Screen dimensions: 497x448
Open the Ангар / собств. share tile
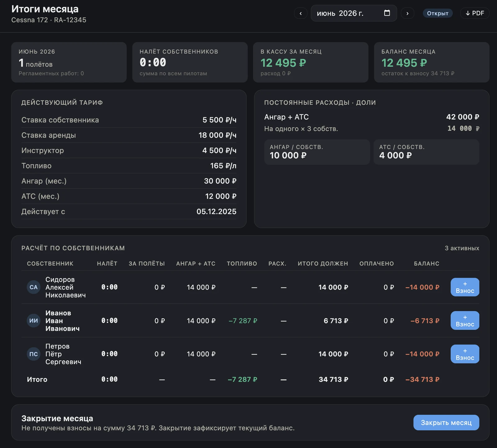[317, 152]
